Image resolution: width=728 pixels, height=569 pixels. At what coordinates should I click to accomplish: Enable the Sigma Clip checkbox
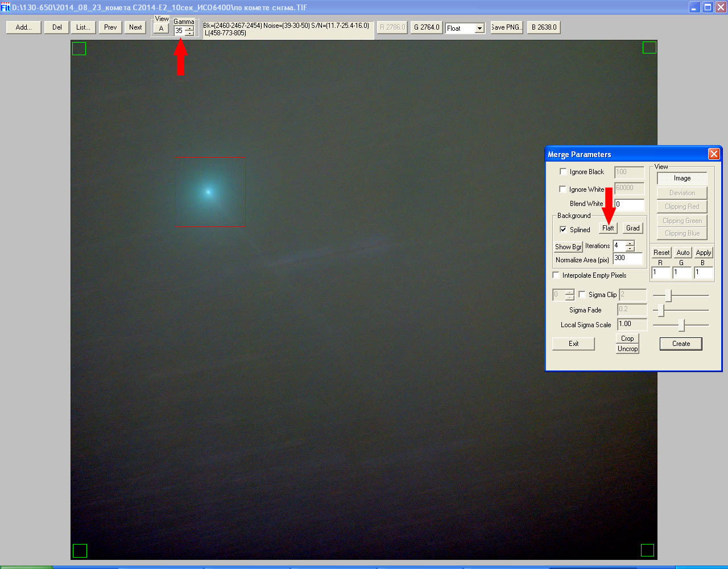coord(582,294)
